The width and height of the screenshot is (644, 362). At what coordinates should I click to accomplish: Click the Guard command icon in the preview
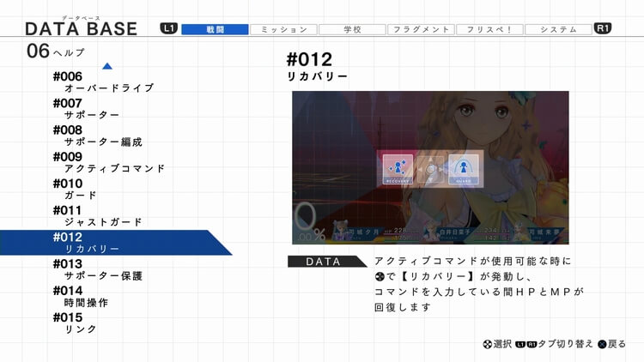pyautogui.click(x=464, y=169)
